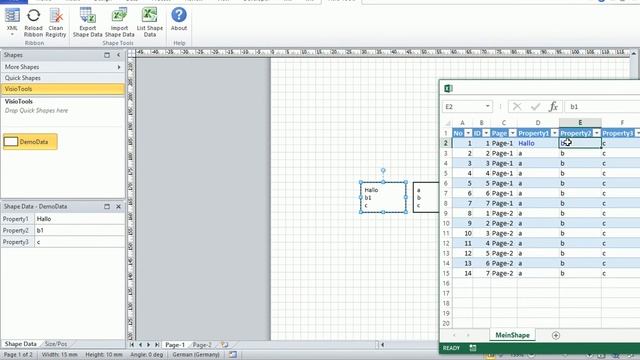Viewport: 640px width, 360px height.
Task: Click macro recording status icon
Action: pos(233,355)
